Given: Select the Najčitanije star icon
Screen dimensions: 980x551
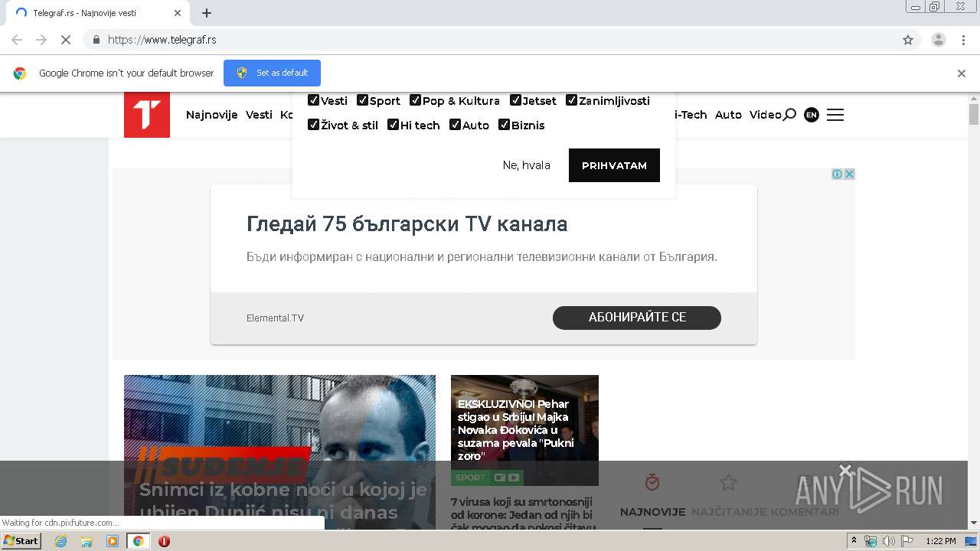Looking at the screenshot, I should pyautogui.click(x=728, y=482).
